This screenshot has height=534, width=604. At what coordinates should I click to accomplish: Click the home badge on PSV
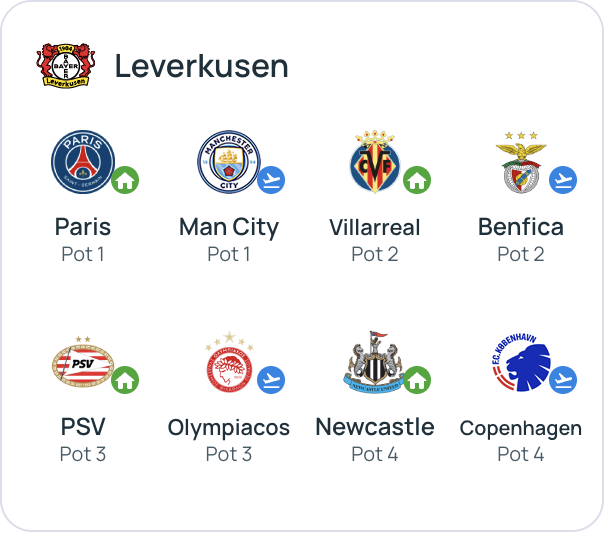point(125,381)
